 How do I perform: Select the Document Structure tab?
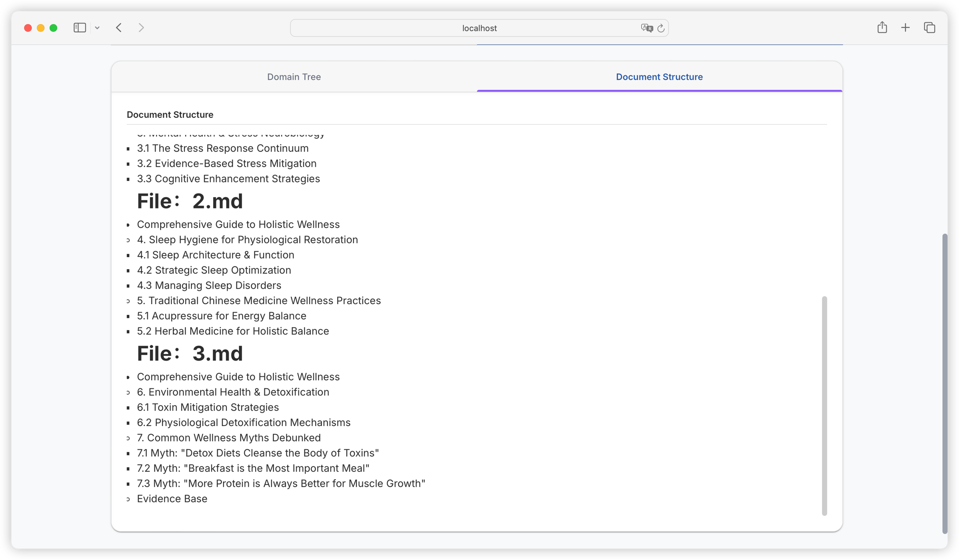(659, 77)
